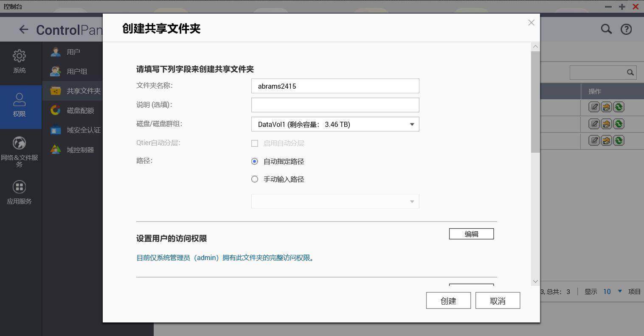Click the help question mark icon
Image resolution: width=644 pixels, height=336 pixels.
tap(626, 29)
